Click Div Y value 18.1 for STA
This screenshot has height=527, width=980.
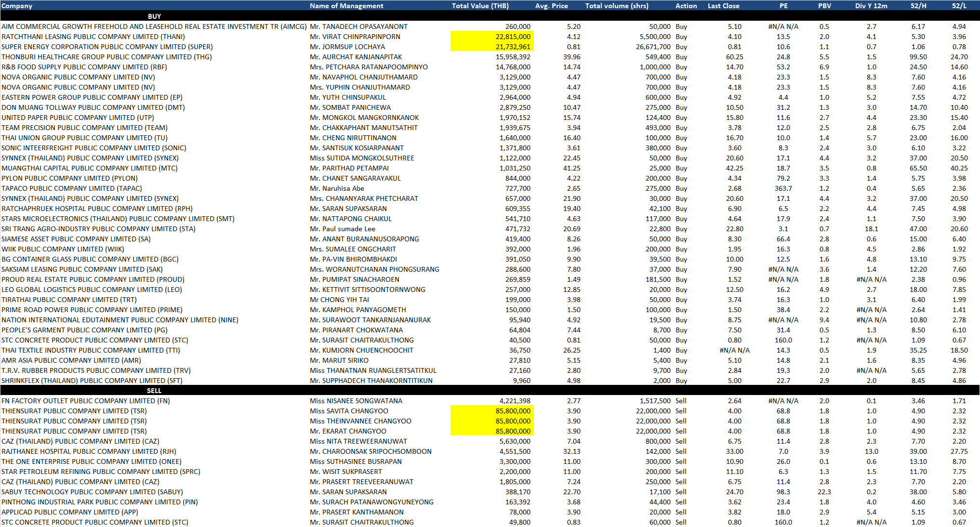click(x=871, y=229)
